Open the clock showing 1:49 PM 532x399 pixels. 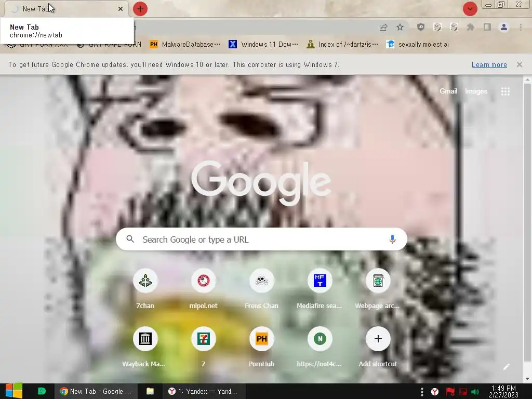point(503,391)
